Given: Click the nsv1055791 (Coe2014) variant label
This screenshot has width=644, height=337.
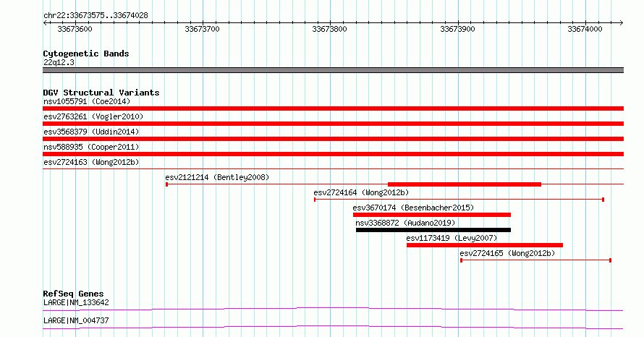Looking at the screenshot, I should coord(87,101).
